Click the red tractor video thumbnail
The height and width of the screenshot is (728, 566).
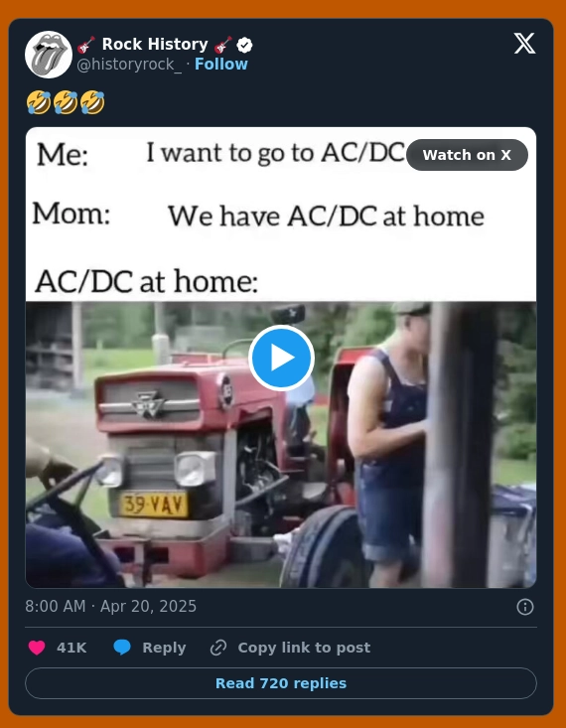[x=281, y=444]
